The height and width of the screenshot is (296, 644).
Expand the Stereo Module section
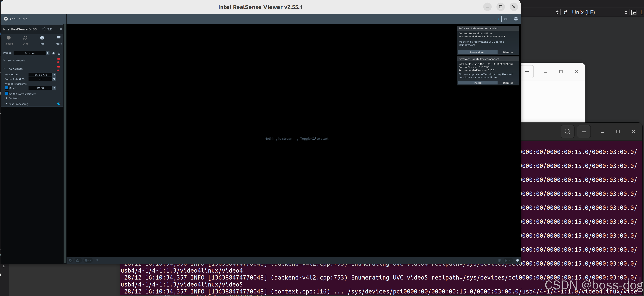pyautogui.click(x=4, y=60)
